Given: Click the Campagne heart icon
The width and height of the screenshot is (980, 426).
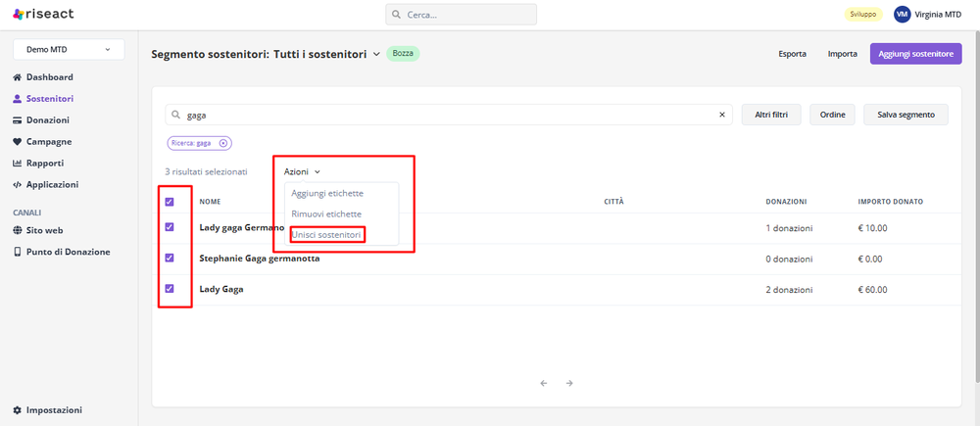Looking at the screenshot, I should (18, 142).
